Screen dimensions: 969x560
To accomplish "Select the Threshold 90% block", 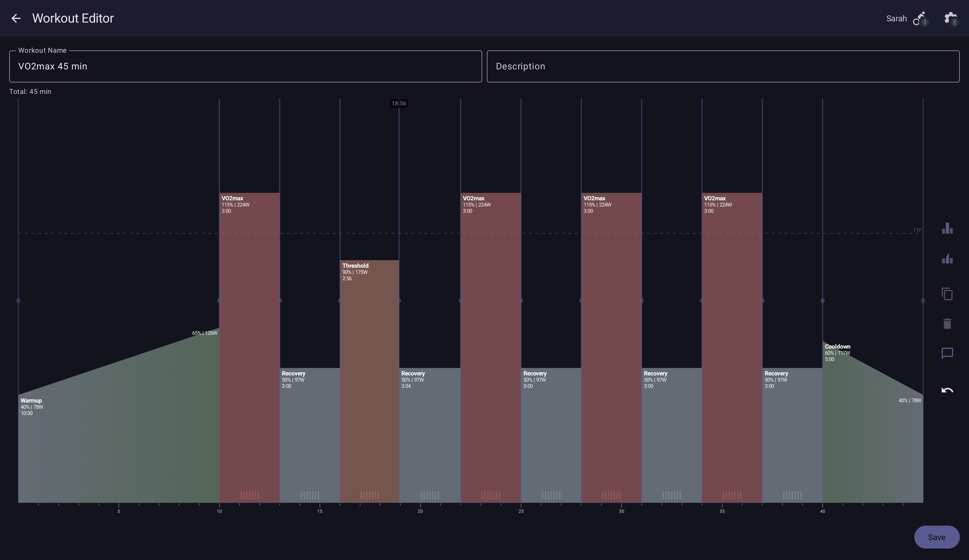I will click(369, 381).
